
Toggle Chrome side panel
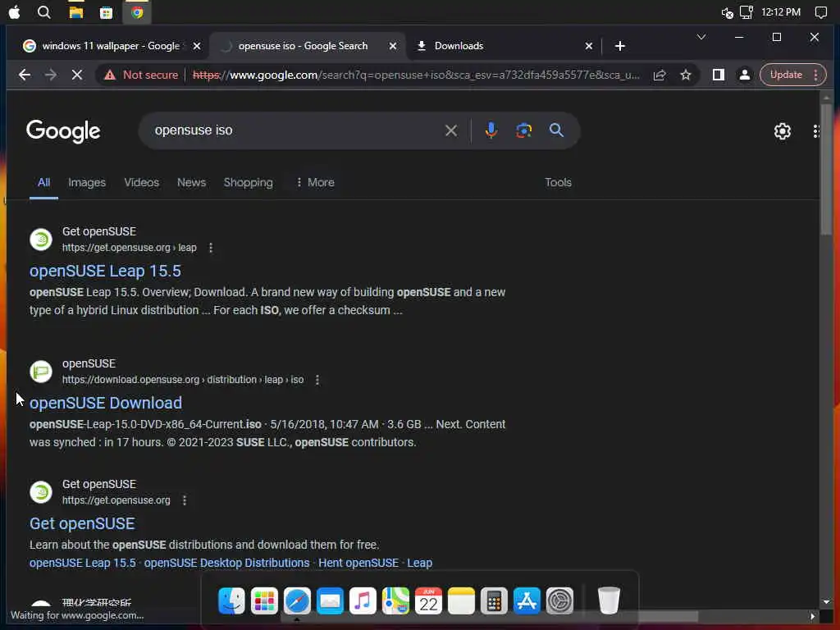719,75
